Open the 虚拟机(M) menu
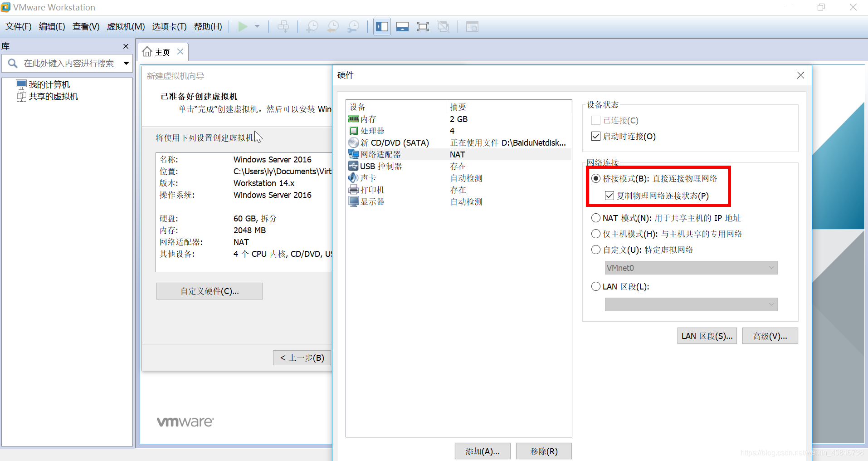868x461 pixels. (126, 27)
